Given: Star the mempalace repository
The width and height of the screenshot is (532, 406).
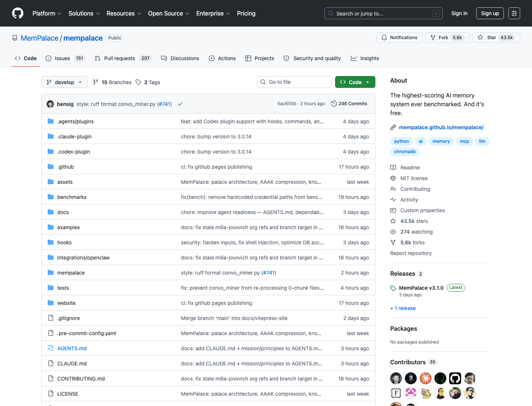Looking at the screenshot, I should click(496, 38).
